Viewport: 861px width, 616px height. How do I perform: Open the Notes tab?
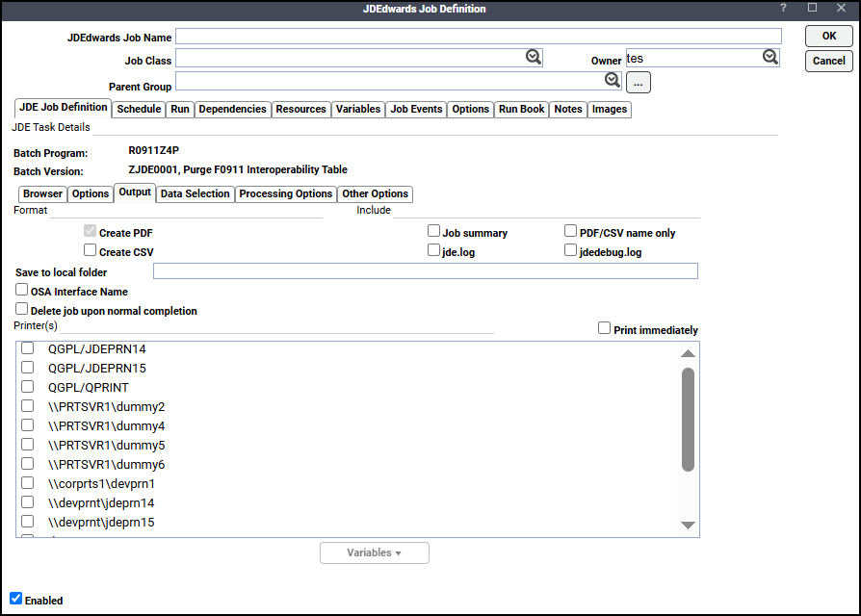[x=568, y=109]
